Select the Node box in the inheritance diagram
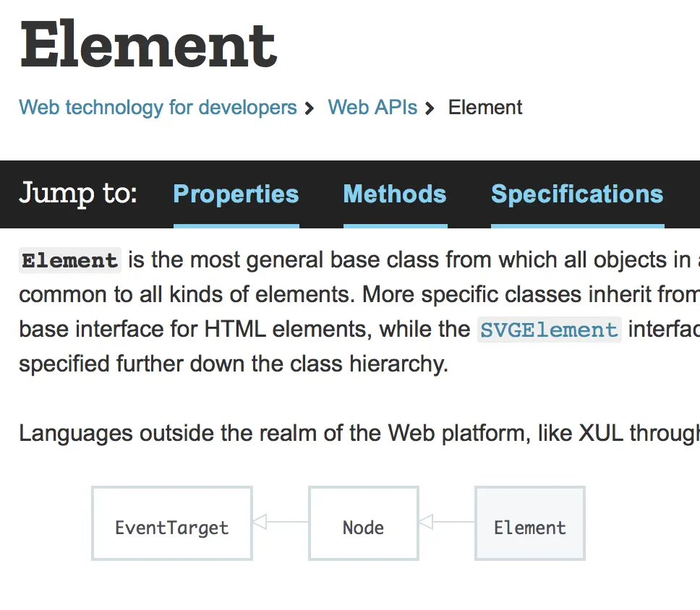 363,523
